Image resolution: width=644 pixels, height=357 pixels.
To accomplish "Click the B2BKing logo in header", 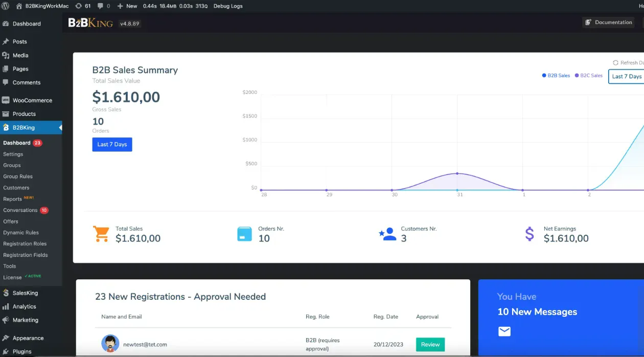I will coord(90,23).
